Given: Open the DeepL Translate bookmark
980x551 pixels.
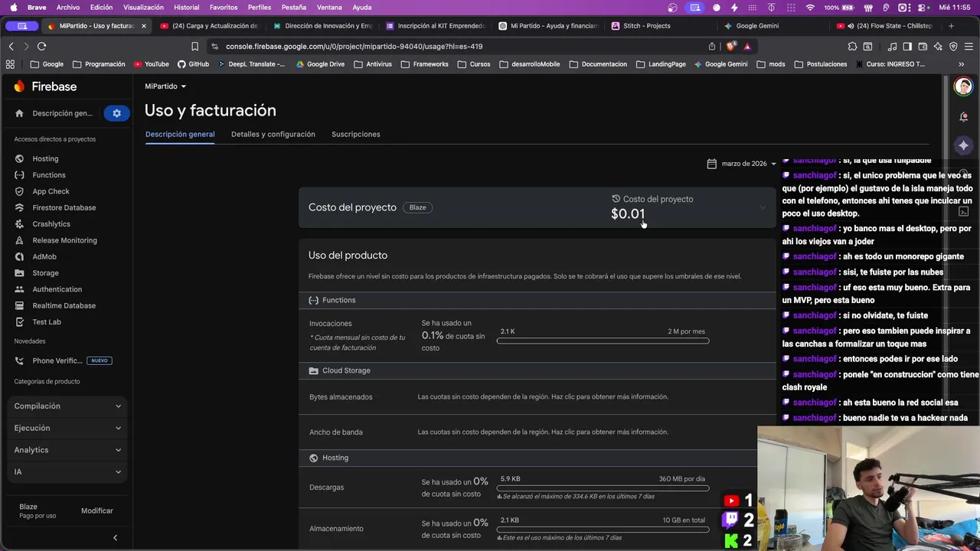Looking at the screenshot, I should pyautogui.click(x=251, y=64).
